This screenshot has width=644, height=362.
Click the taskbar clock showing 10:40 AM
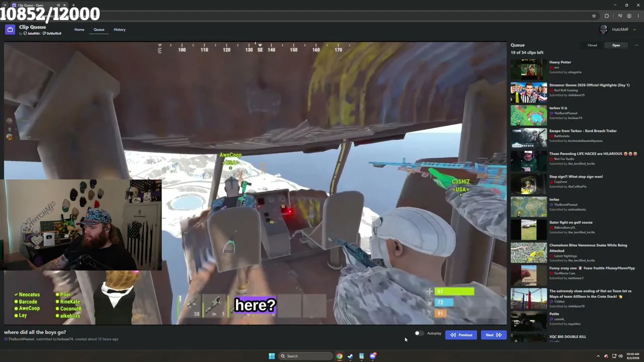coord(633,356)
